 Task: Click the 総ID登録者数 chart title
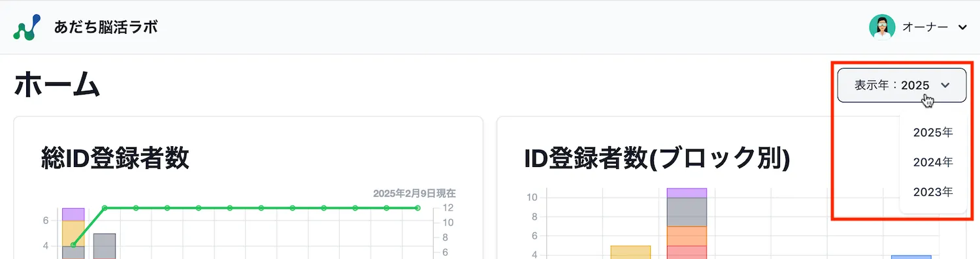click(115, 158)
